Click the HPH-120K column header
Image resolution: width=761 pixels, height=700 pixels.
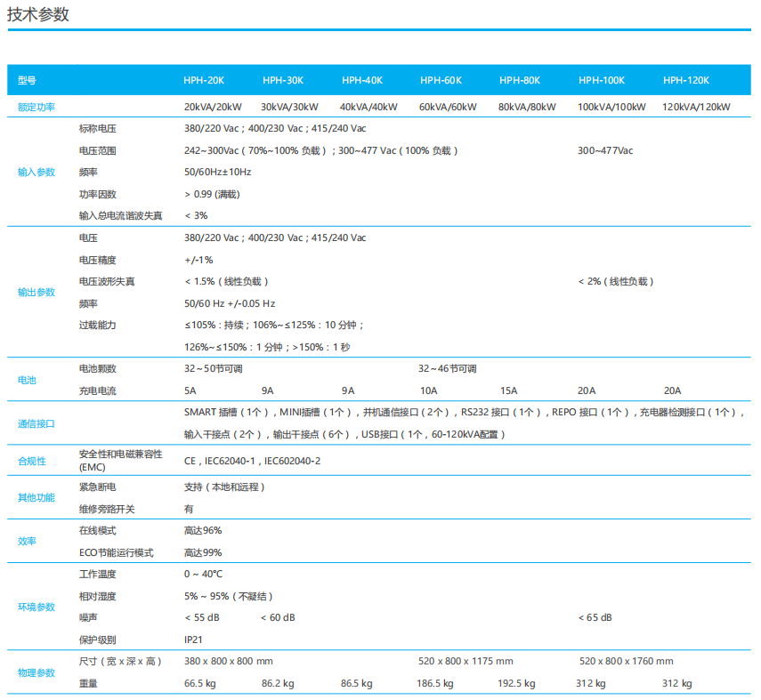[x=685, y=81]
